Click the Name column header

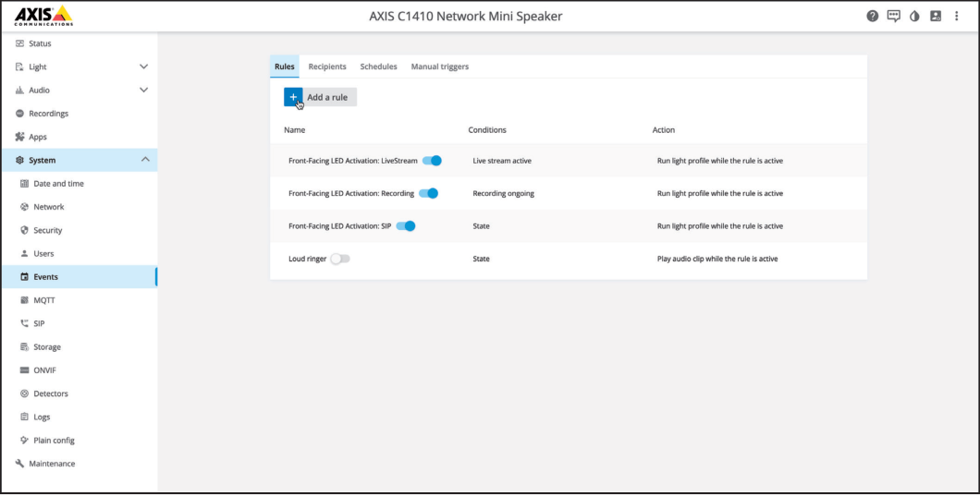click(x=294, y=130)
